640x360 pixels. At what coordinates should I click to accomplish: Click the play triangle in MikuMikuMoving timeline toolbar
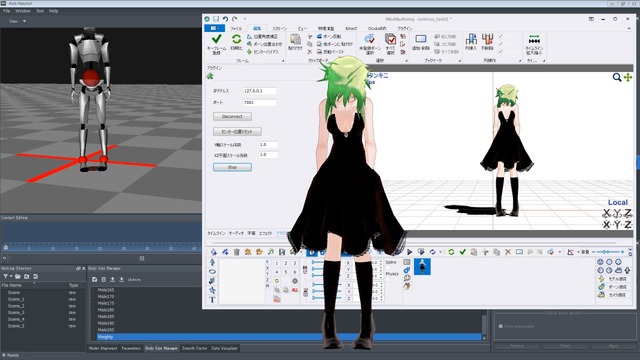[x=409, y=252]
